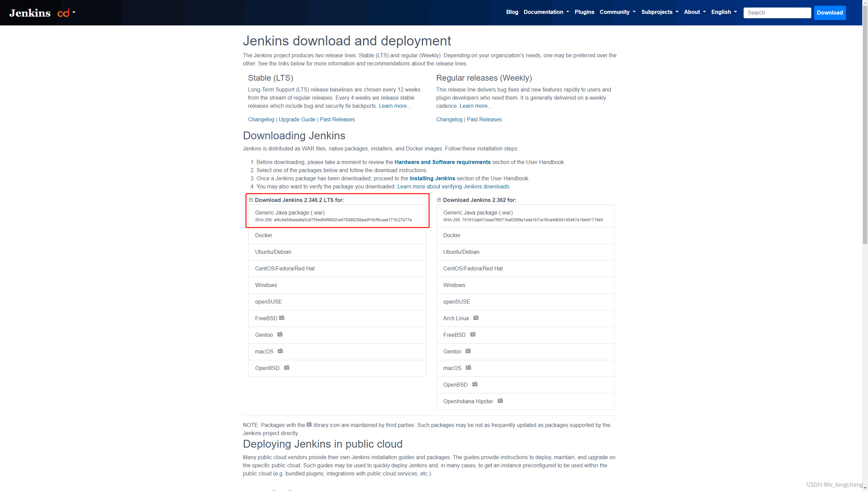Click the blue Download button

point(830,13)
